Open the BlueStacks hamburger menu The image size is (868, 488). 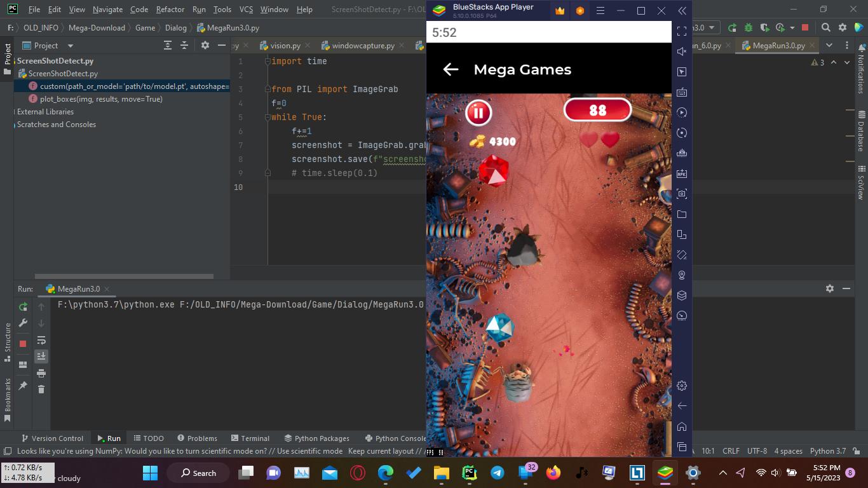click(x=600, y=11)
